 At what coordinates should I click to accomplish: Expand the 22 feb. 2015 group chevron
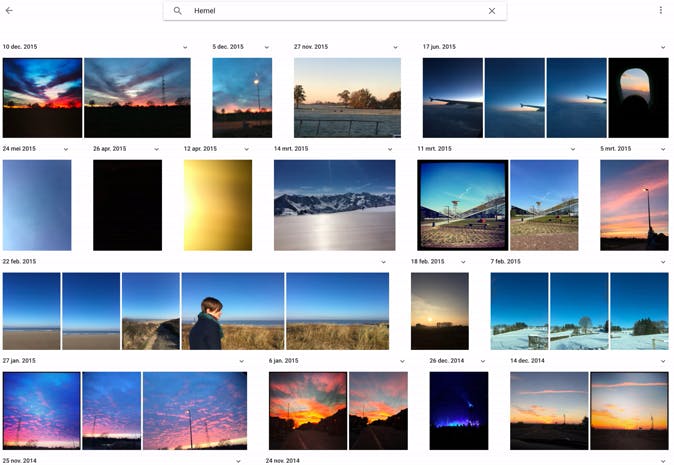[x=383, y=262]
